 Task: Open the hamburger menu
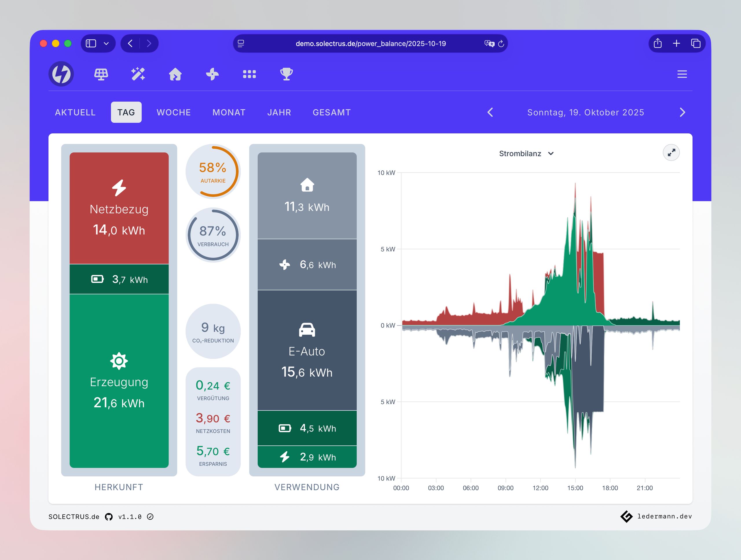tap(682, 74)
